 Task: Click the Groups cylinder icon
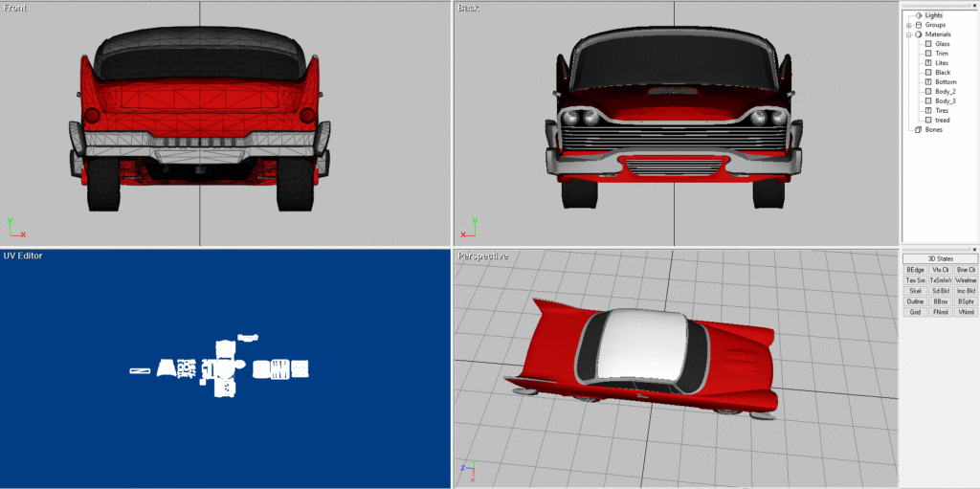click(x=919, y=25)
